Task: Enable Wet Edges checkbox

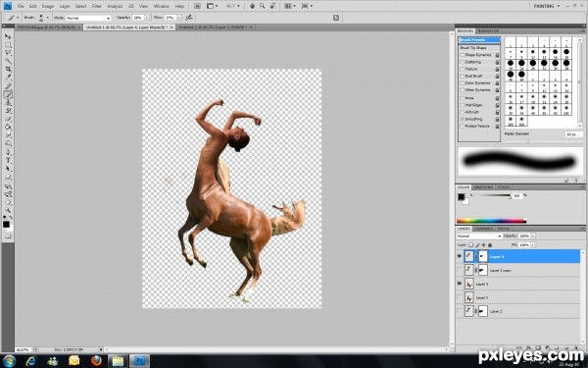Action: pos(462,105)
